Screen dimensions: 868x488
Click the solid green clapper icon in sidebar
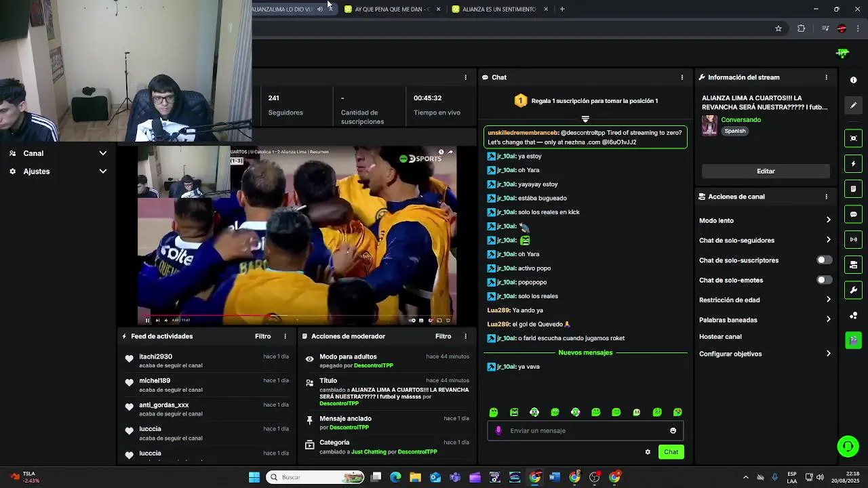pyautogui.click(x=853, y=340)
